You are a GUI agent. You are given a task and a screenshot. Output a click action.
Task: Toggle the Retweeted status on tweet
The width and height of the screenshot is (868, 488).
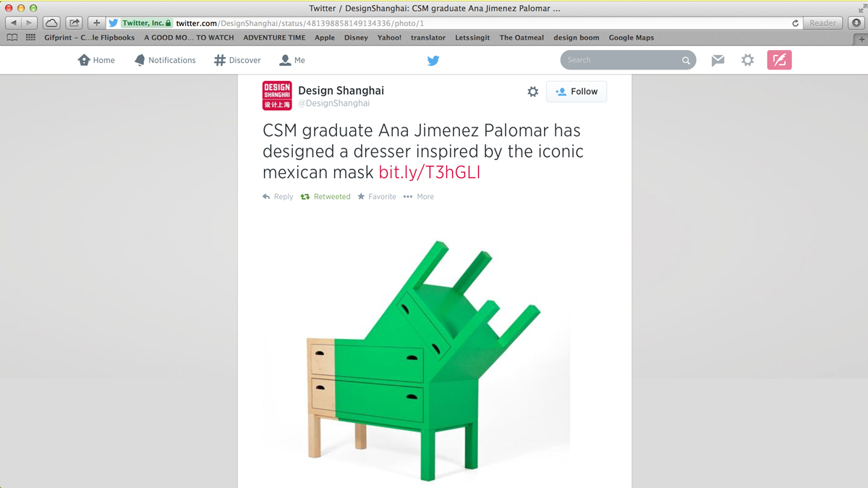point(325,197)
